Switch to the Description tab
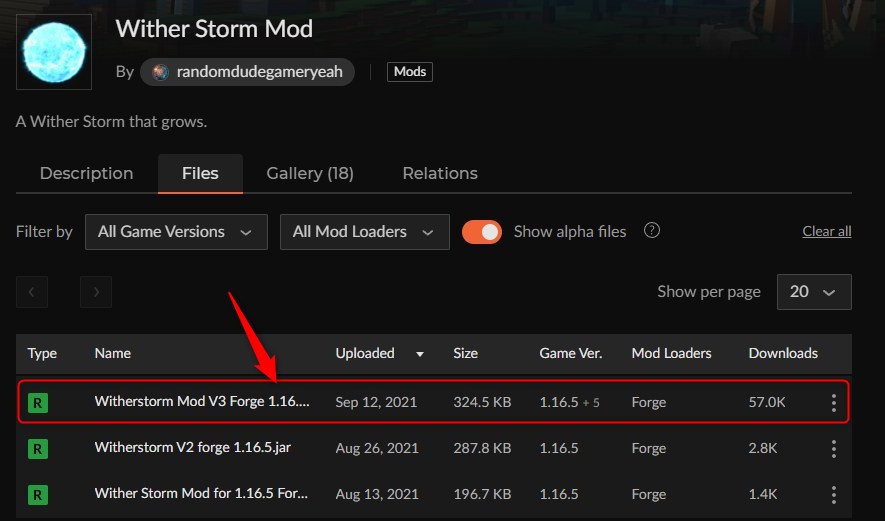This screenshot has width=885, height=521. point(87,173)
